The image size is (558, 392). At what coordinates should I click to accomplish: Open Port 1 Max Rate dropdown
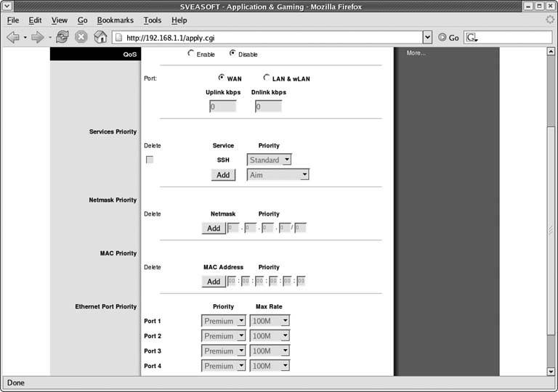click(x=270, y=321)
